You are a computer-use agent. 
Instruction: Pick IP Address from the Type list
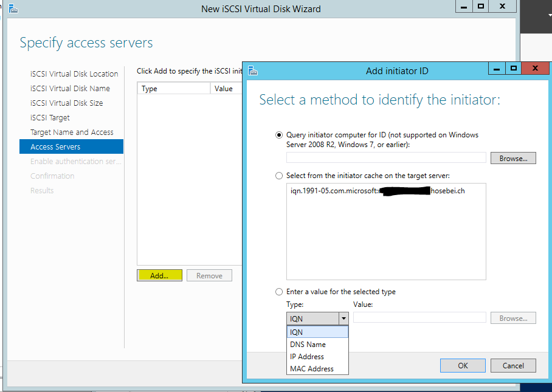(x=317, y=357)
